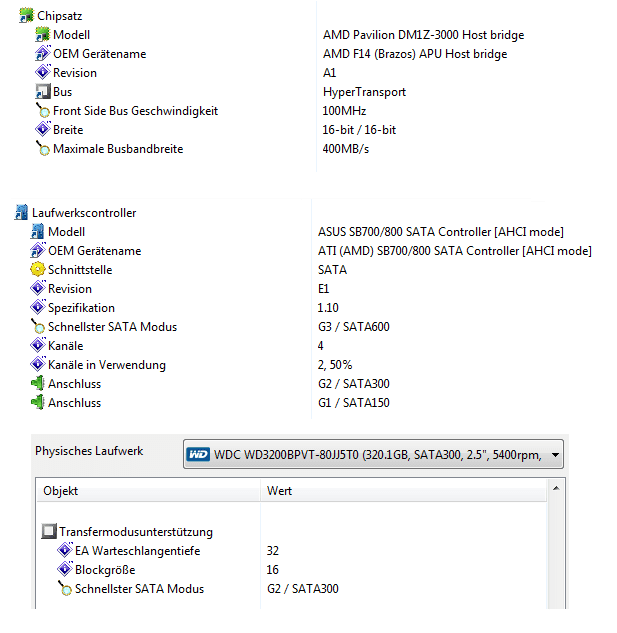Click icon beside ASUS SB700/800 Modell row
This screenshot has height=633, width=617.
coord(37,231)
